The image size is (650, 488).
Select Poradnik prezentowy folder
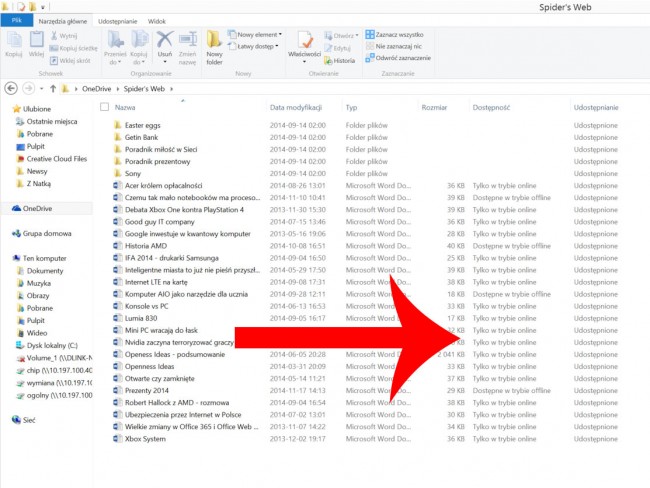click(152, 161)
